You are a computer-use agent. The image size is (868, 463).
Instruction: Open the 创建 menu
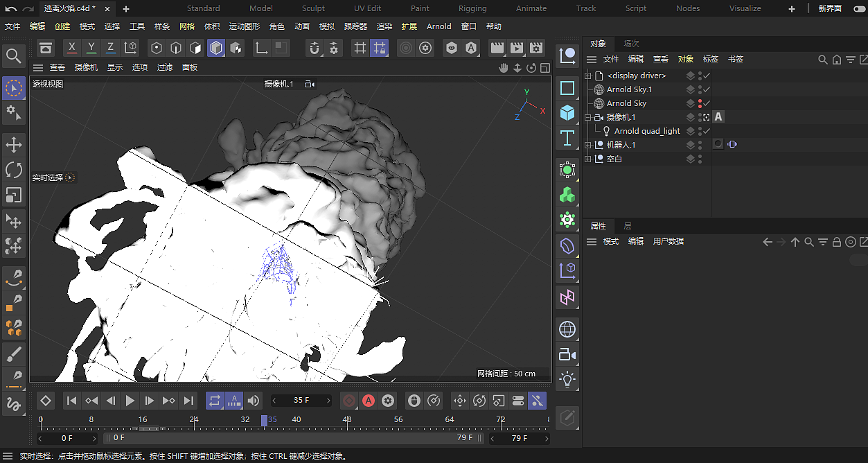pyautogui.click(x=62, y=26)
